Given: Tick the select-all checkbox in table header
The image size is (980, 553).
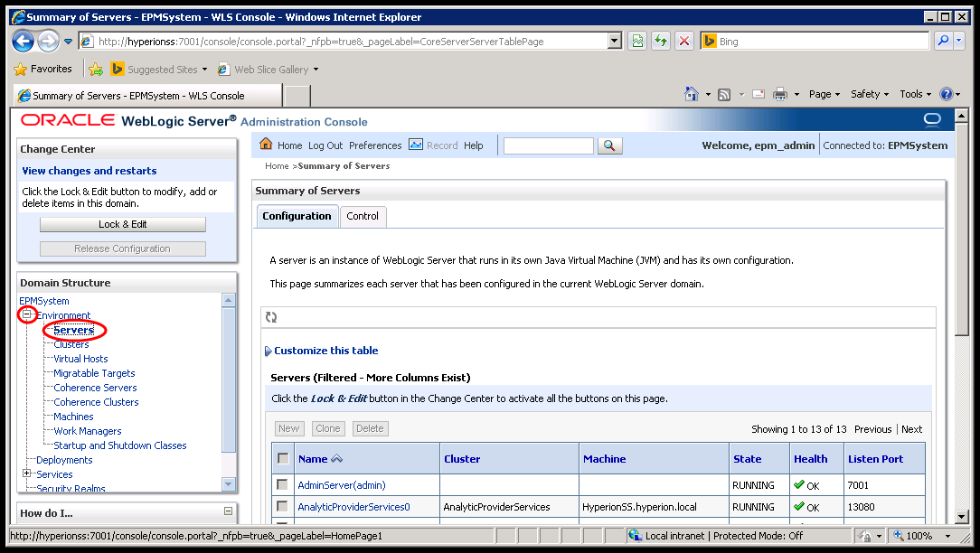Looking at the screenshot, I should (x=283, y=459).
